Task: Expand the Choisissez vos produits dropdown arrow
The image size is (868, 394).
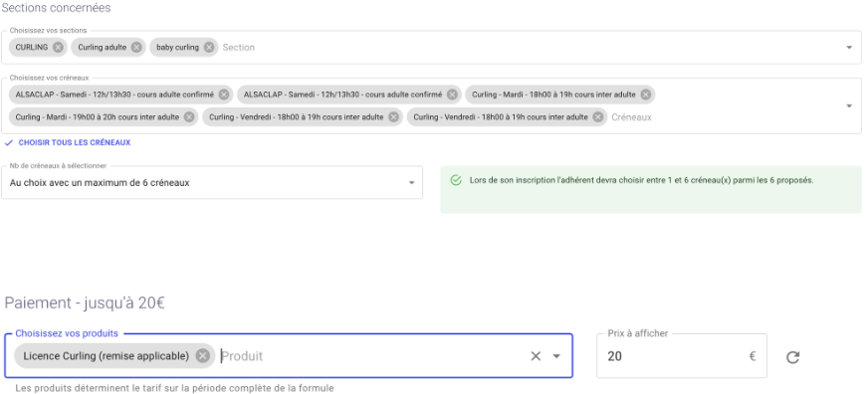Action: 556,356
